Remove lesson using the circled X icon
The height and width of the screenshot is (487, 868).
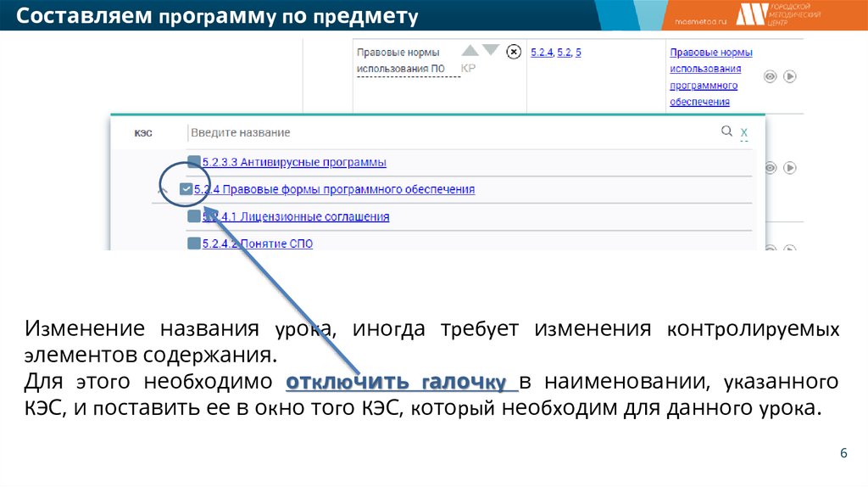pyautogui.click(x=513, y=52)
